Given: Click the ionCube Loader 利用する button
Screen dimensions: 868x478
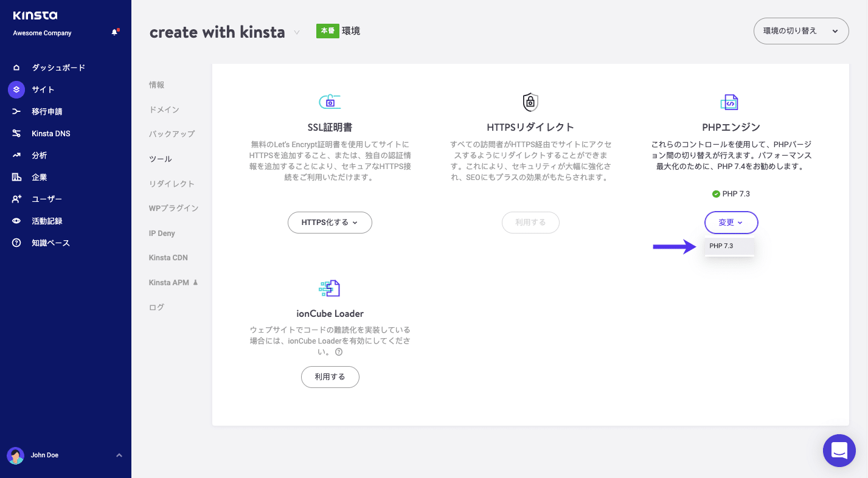Looking at the screenshot, I should click(330, 377).
